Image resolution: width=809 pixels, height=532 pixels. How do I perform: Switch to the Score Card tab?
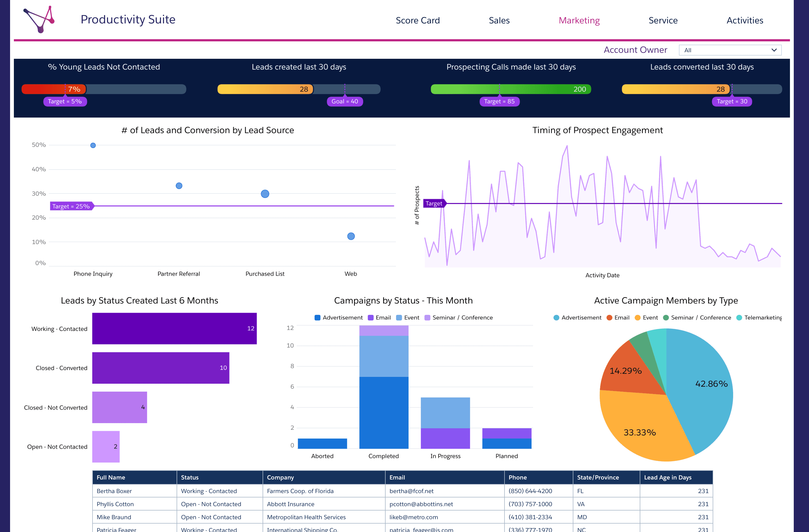tap(417, 20)
